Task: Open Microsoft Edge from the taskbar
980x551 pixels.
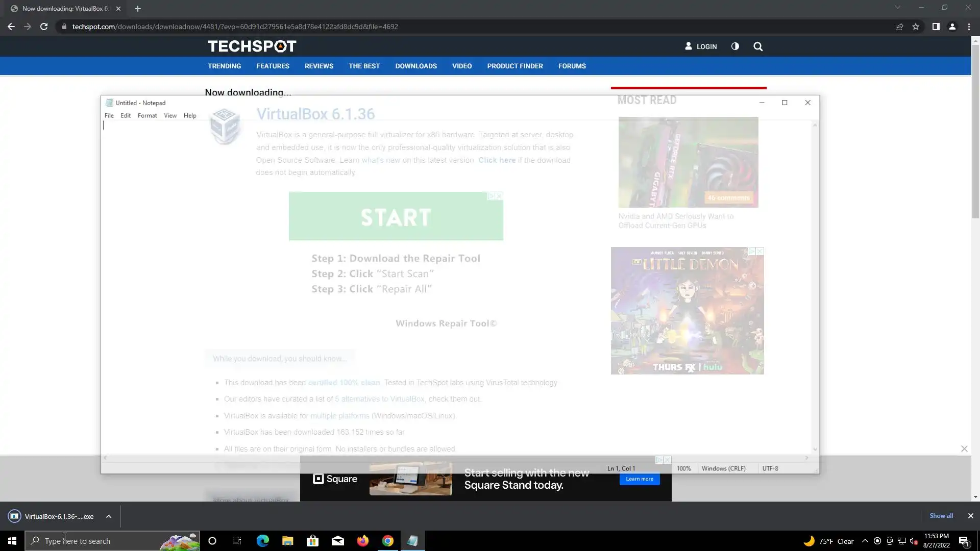Action: coord(262,541)
